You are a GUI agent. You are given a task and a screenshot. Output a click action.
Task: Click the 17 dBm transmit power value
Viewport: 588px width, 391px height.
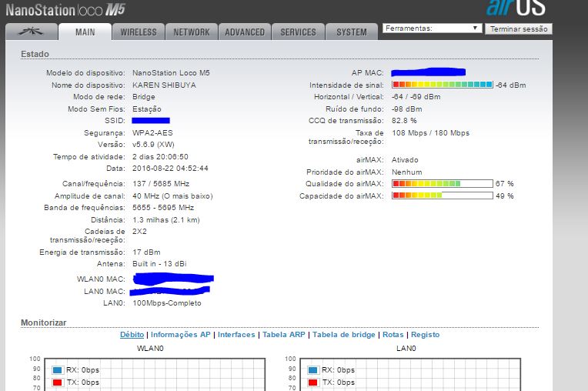146,252
